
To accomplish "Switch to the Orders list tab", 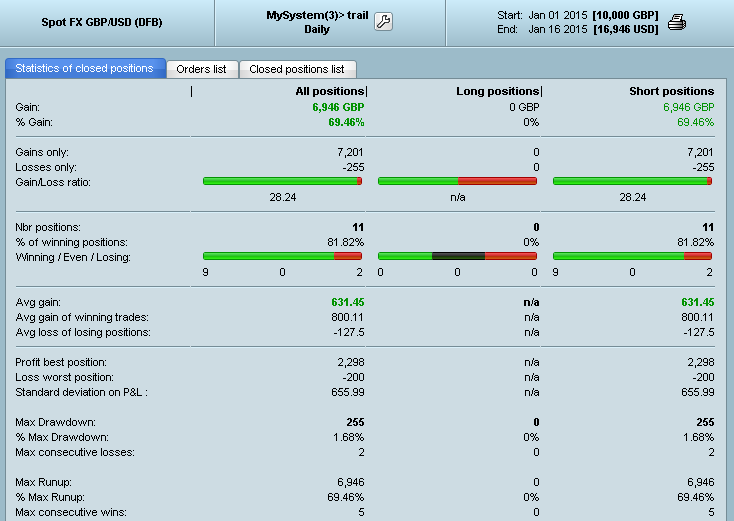I will tap(202, 69).
